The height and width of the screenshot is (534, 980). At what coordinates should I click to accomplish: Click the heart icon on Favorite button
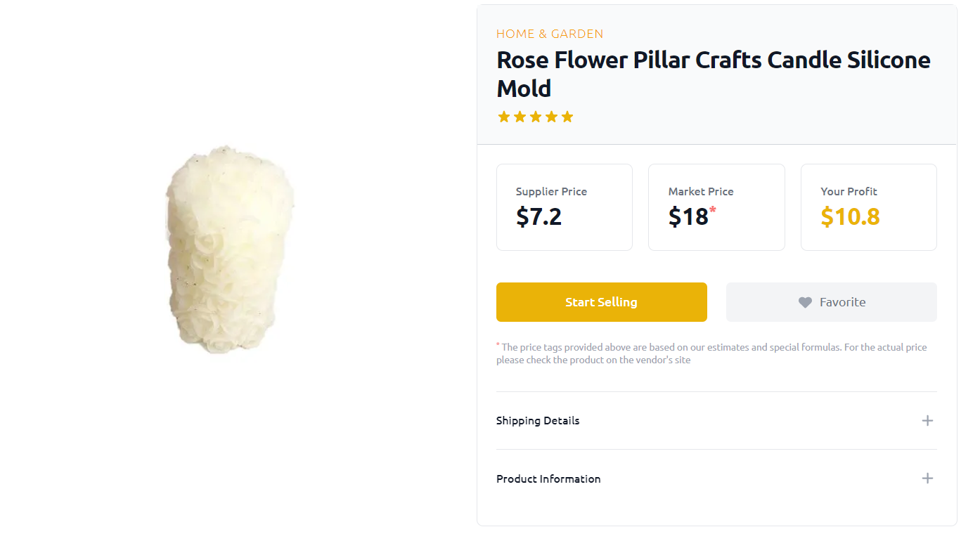point(804,302)
